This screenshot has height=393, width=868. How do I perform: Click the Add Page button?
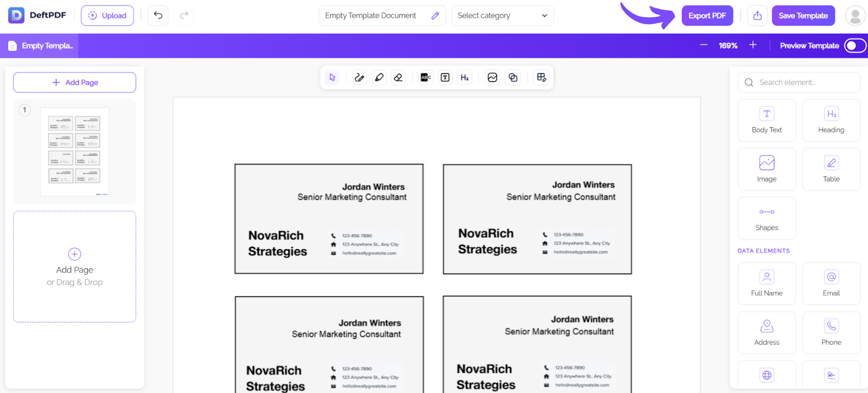(x=74, y=83)
